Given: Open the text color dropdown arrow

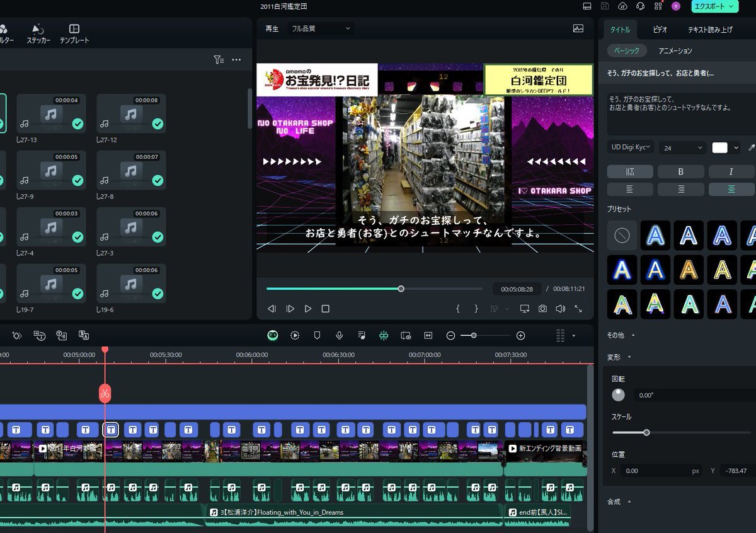Looking at the screenshot, I should [x=736, y=147].
